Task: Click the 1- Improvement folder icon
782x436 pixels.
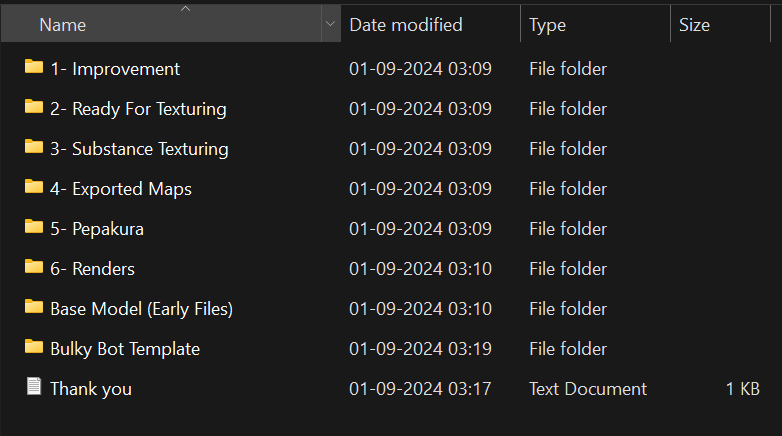Action: 34,68
